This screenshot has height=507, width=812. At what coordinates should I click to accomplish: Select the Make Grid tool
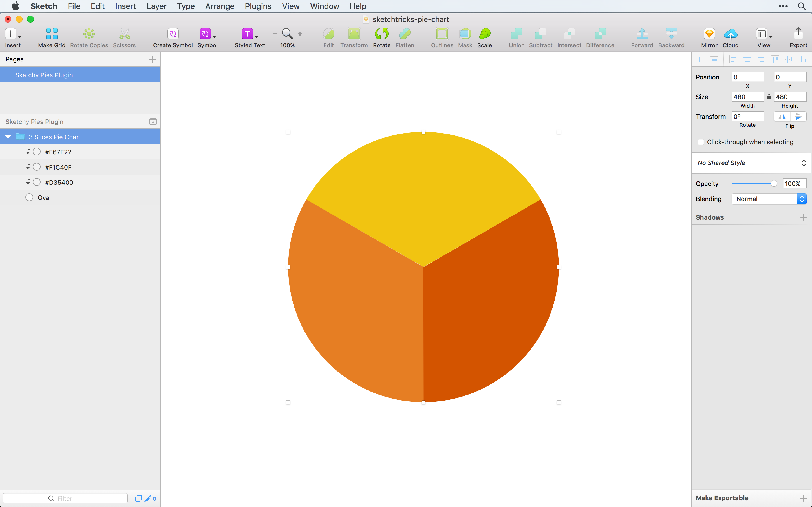[51, 37]
